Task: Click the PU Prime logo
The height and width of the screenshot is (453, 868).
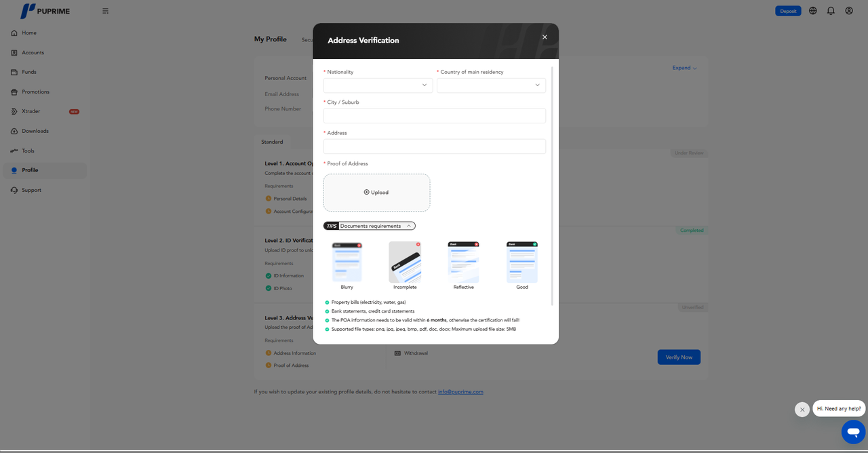Action: [45, 11]
